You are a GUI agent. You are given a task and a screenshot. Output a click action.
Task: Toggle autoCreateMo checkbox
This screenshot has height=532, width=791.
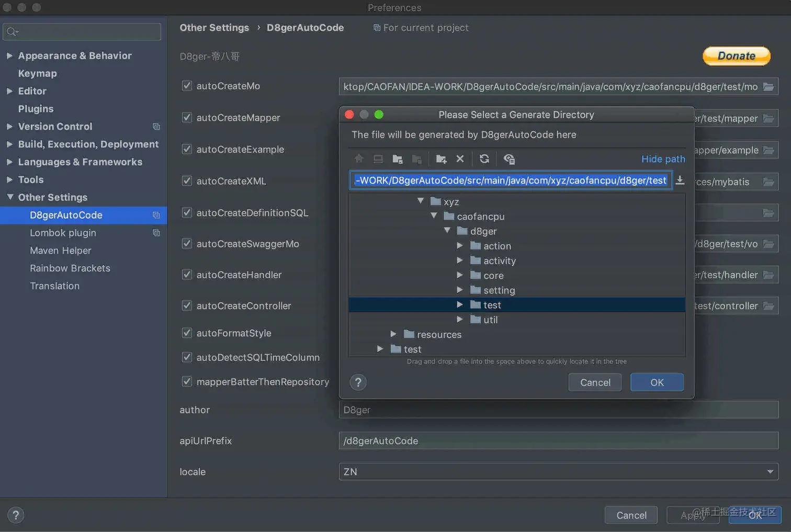click(x=187, y=86)
